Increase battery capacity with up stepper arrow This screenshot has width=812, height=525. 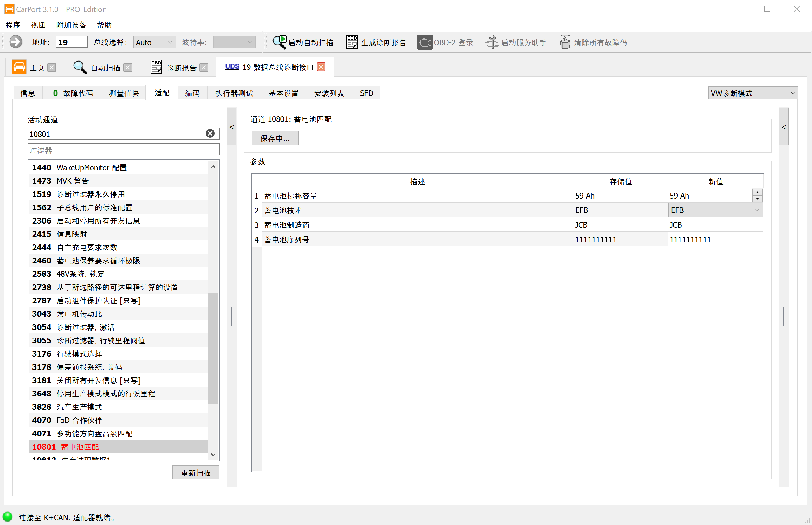757,192
